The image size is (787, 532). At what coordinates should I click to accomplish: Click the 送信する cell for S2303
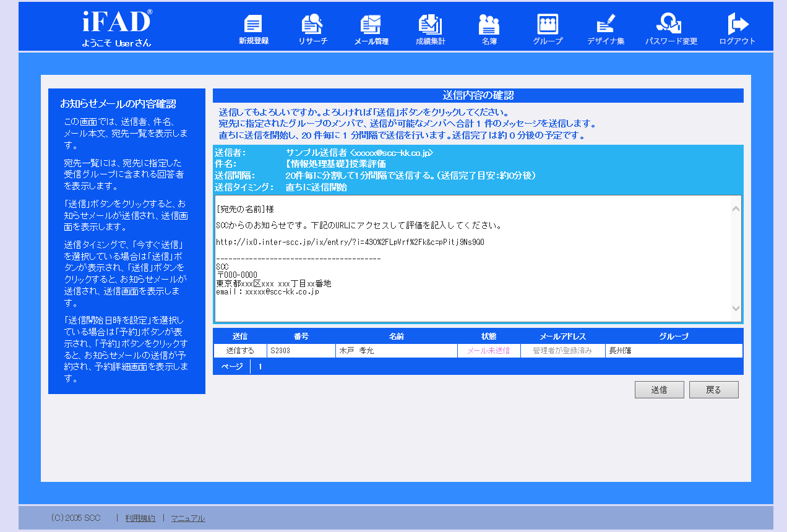click(240, 351)
